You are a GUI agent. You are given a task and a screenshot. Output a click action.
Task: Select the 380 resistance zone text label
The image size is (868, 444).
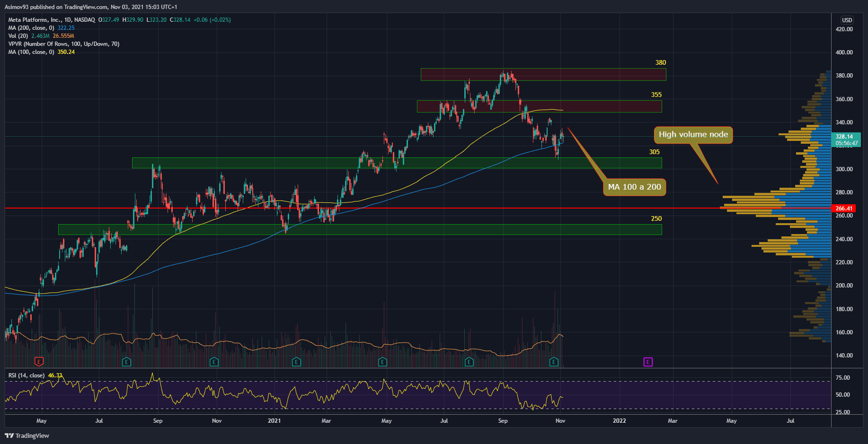(660, 63)
